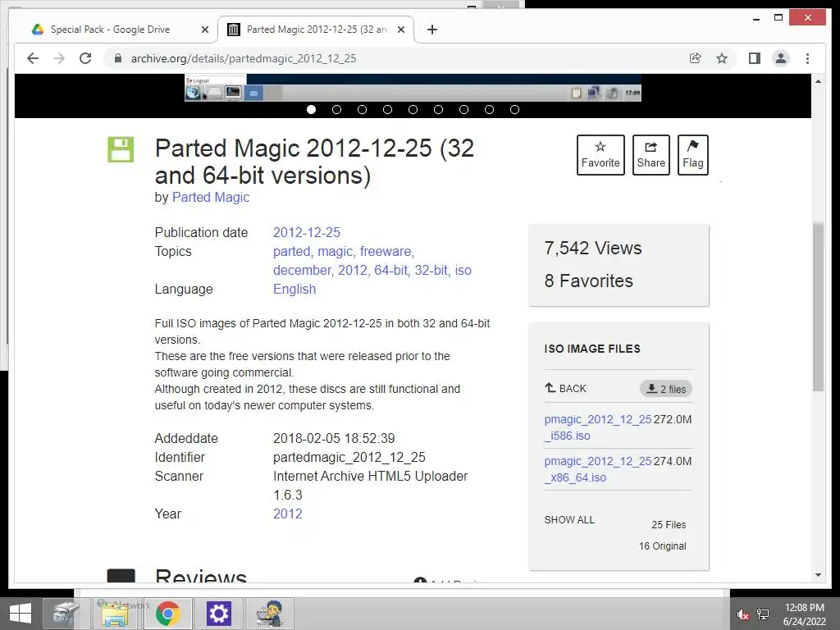Open File Explorer from the taskbar
Screen dimensions: 840x630
click(115, 614)
